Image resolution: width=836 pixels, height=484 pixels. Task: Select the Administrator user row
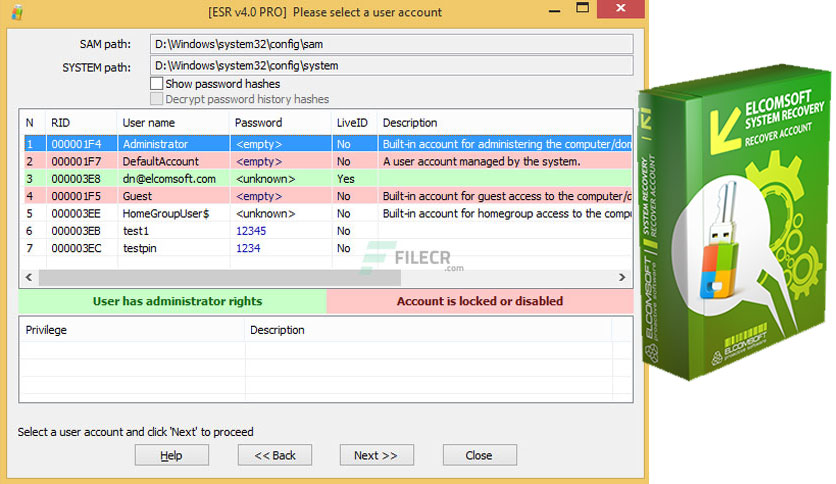[328, 144]
